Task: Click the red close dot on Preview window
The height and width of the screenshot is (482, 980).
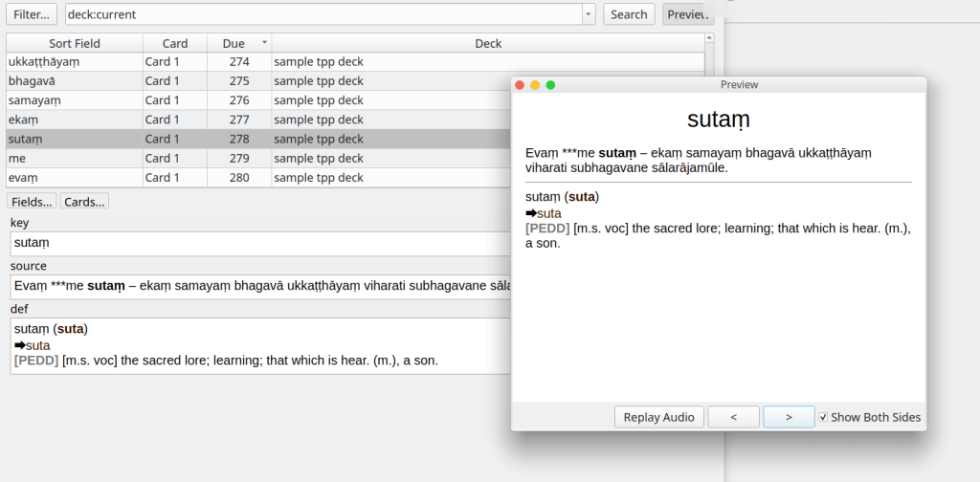Action: coord(520,85)
